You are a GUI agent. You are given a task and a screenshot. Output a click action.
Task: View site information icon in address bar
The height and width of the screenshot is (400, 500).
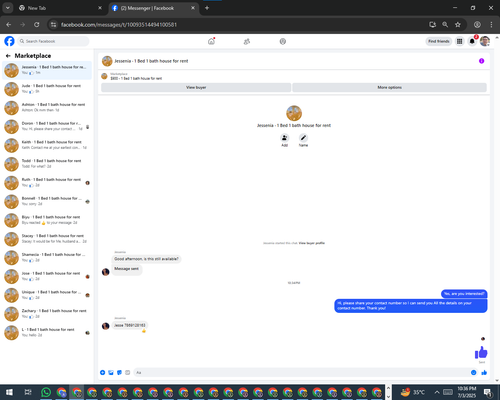[x=53, y=25]
